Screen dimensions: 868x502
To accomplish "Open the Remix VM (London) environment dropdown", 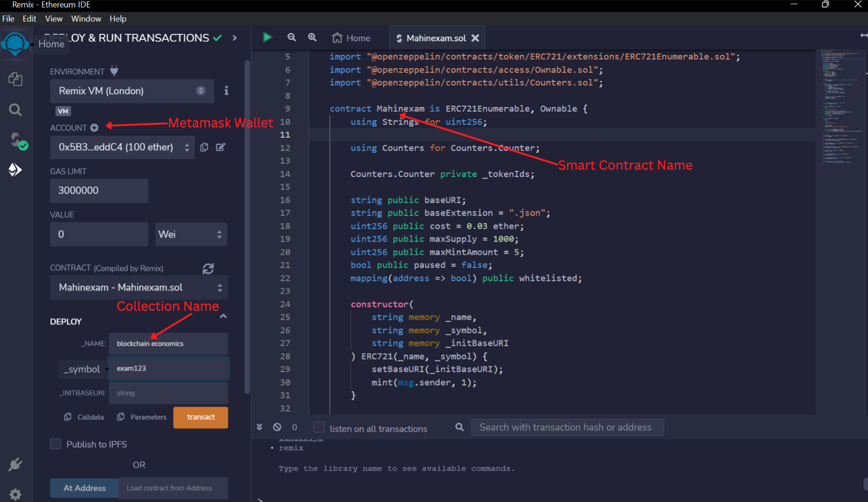I will pyautogui.click(x=132, y=91).
